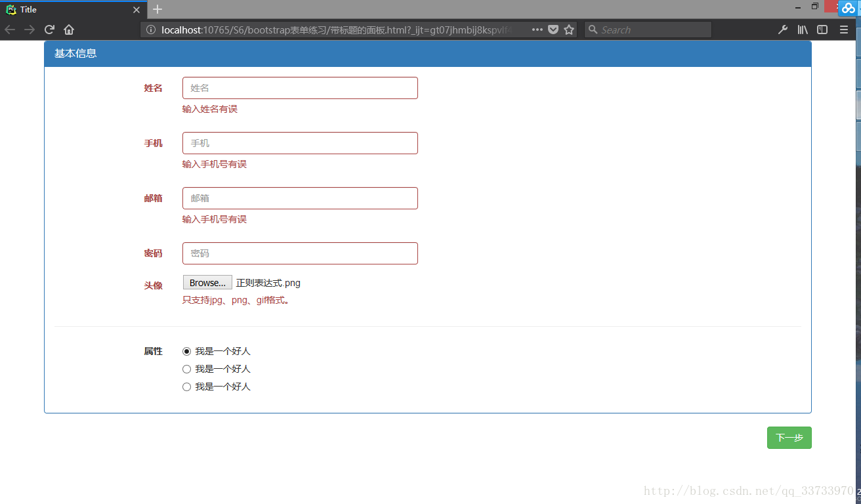Viewport: 861px width, 504px height.
Task: Bookmark this page with the star icon
Action: (569, 30)
